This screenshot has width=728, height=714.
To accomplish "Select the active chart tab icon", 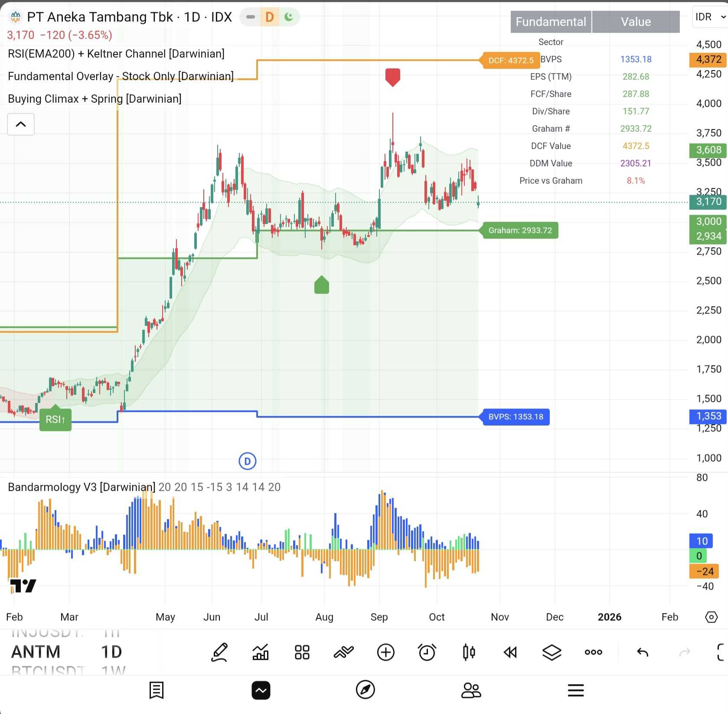I will coord(261,690).
